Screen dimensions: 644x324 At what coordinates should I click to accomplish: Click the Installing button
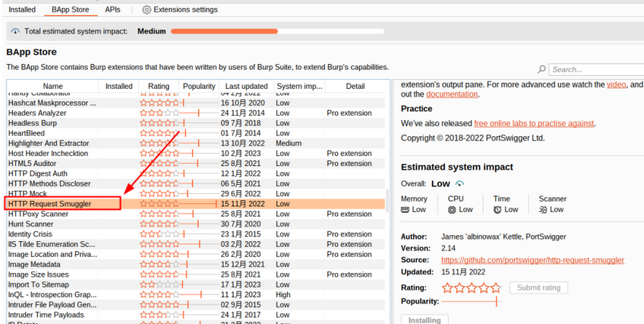tap(425, 320)
